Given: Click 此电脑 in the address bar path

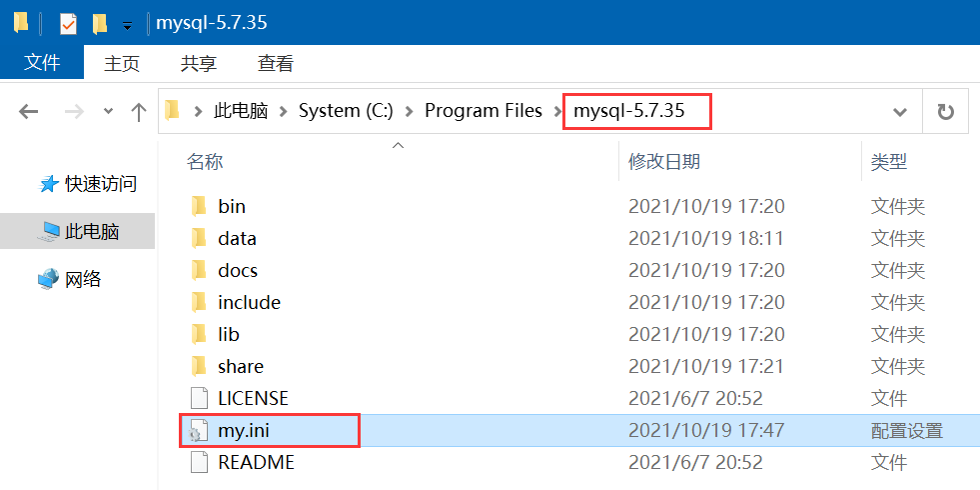Looking at the screenshot, I should [241, 111].
